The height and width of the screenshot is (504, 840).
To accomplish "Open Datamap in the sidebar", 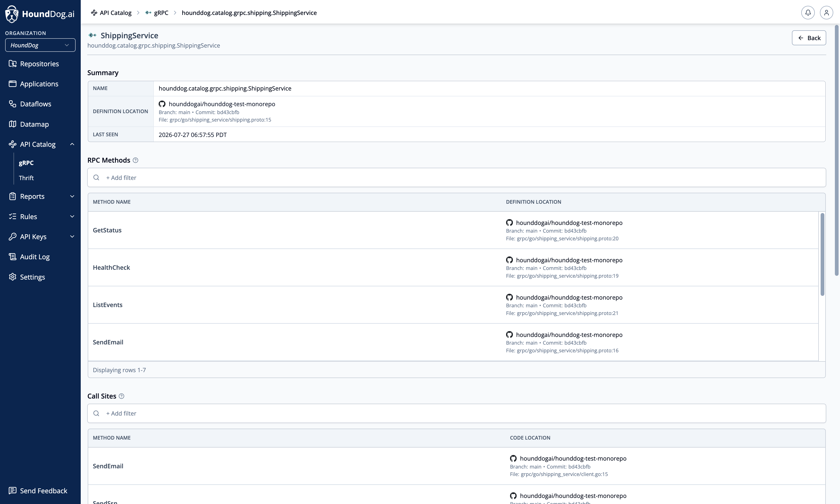I will 34,124.
